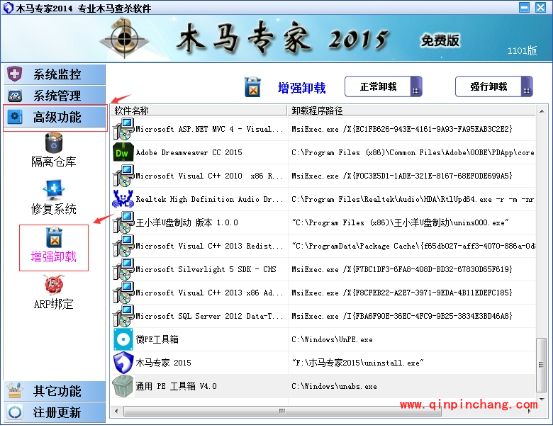Click the horizontal scrollbar thumb

[282, 411]
